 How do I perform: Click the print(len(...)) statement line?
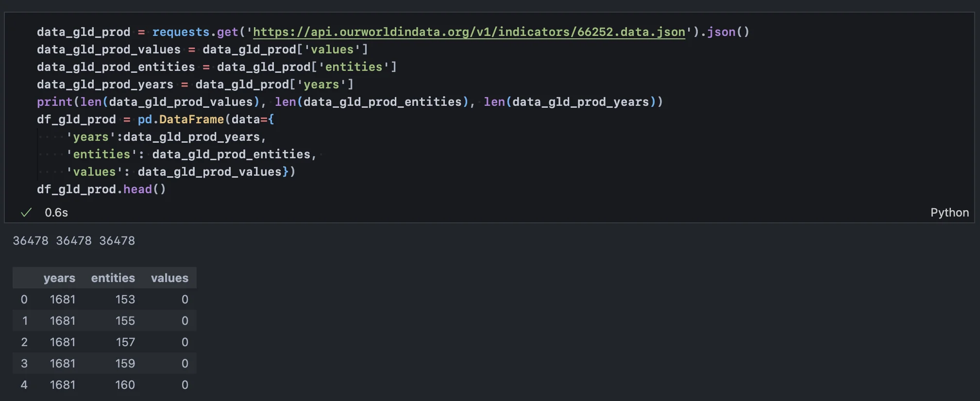coord(350,102)
